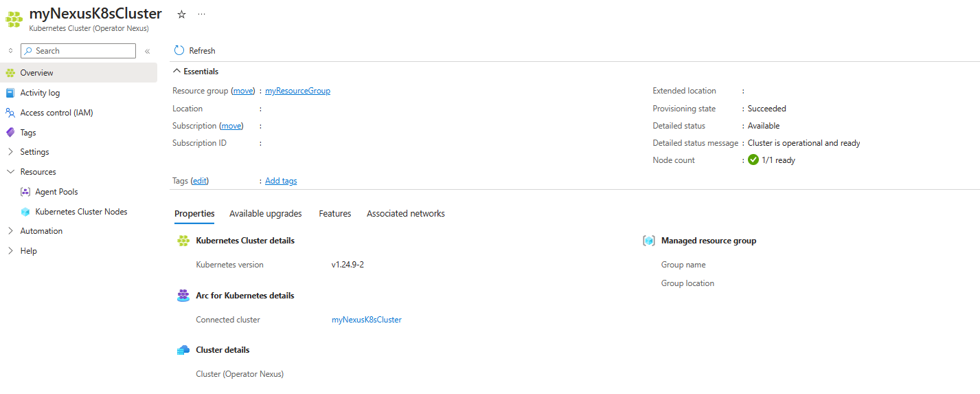Click the Cluster details cloud icon
The height and width of the screenshot is (394, 980).
point(183,350)
